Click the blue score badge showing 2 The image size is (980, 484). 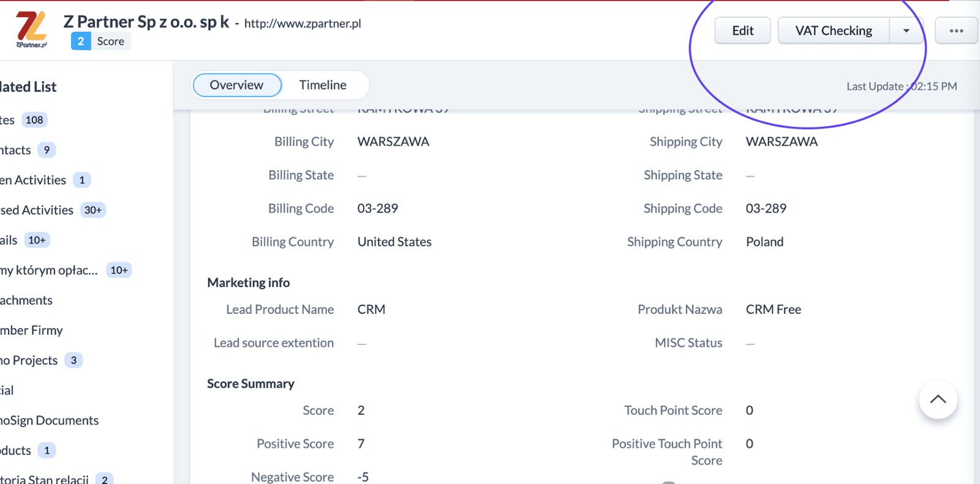81,41
